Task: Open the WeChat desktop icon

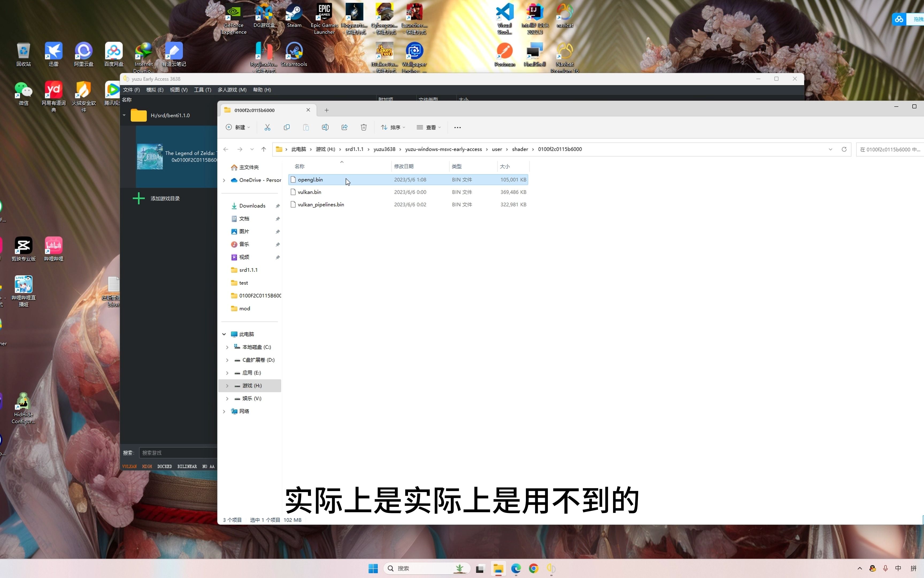Action: (x=24, y=93)
